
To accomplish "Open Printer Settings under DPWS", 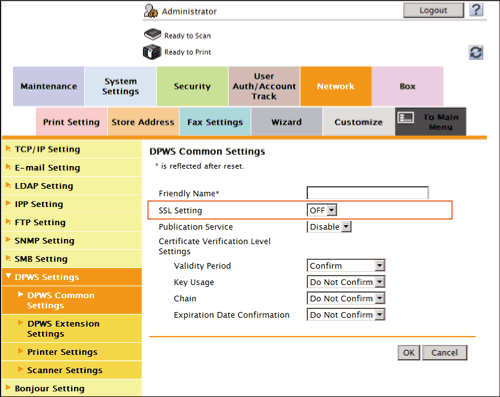I will pyautogui.click(x=72, y=352).
